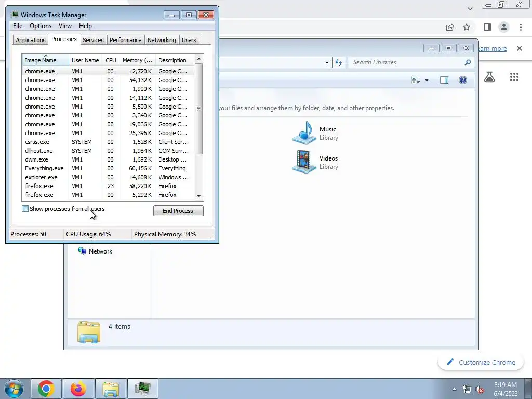The width and height of the screenshot is (532, 399).
Task: Select the dllhost.exe process row
Action: 108,151
